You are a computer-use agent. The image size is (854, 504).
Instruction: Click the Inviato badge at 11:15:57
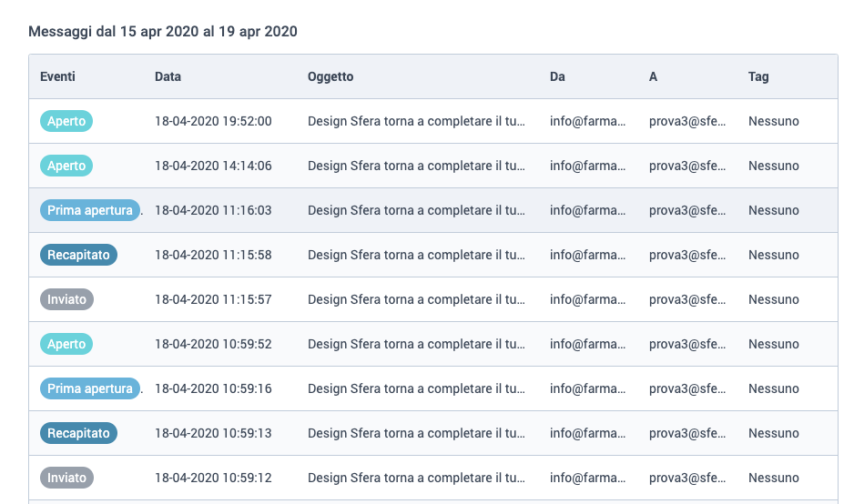66,299
